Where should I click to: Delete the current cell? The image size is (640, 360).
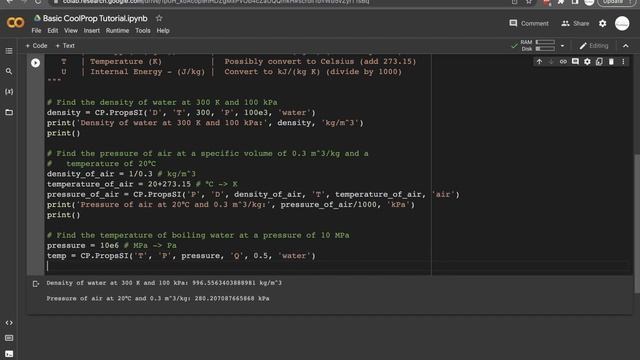tap(611, 62)
